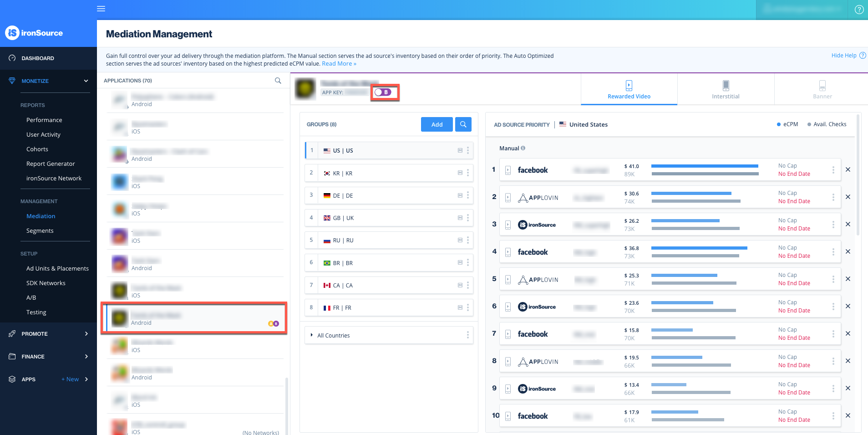Click eCPM bar for facebook row 1
The height and width of the screenshot is (435, 868).
704,166
